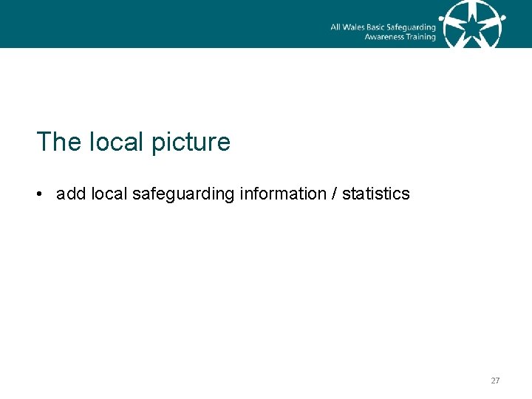Click the slide title 'The local picture'
The height and width of the screenshot is (399, 532).
pyautogui.click(x=133, y=142)
